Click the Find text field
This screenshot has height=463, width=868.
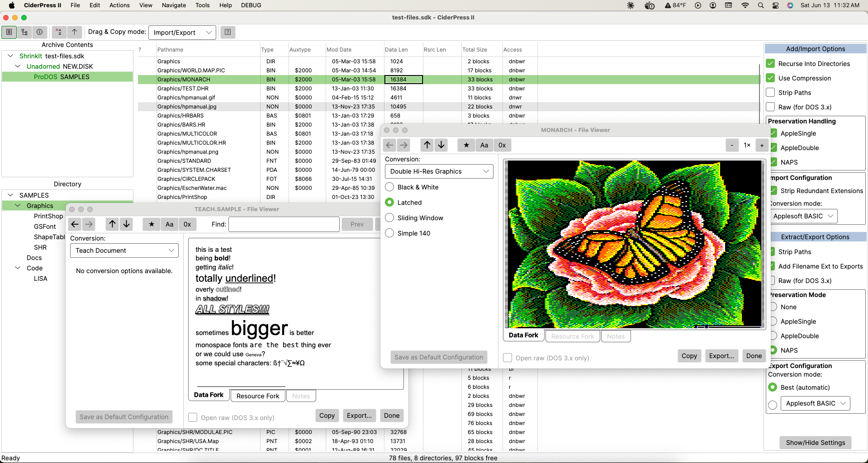click(x=284, y=224)
